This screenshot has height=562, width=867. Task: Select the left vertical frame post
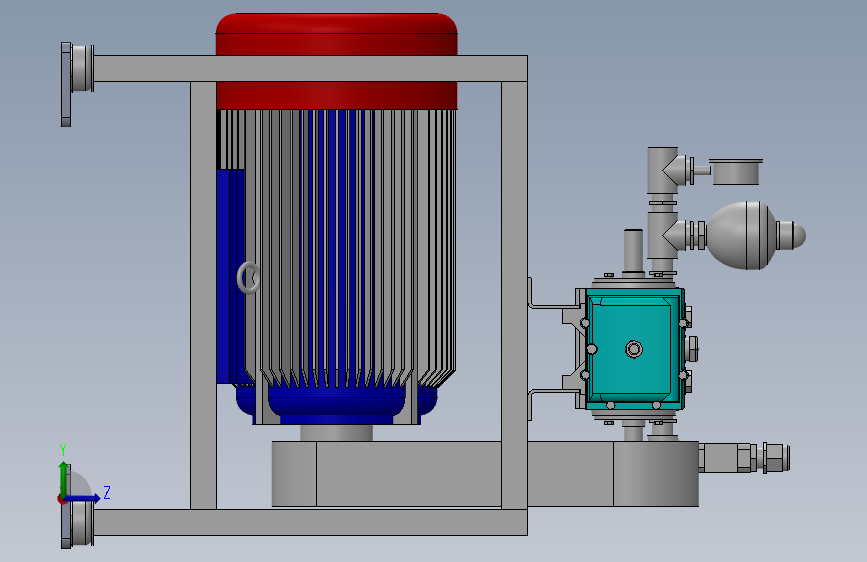tap(203, 295)
